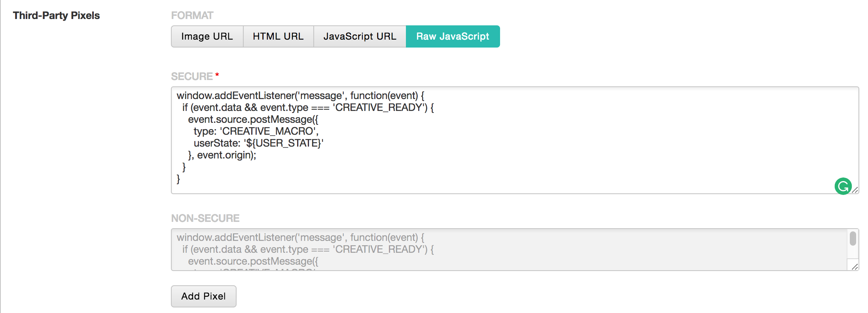Image resolution: width=868 pixels, height=313 pixels.
Task: Click the last closing brace in the Secure field
Action: pos(178,179)
